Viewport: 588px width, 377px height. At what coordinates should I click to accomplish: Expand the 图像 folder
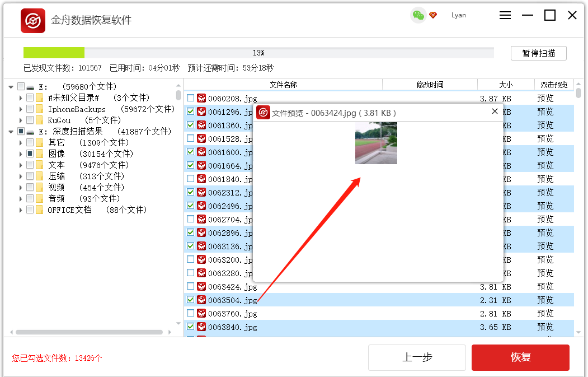[x=21, y=154]
